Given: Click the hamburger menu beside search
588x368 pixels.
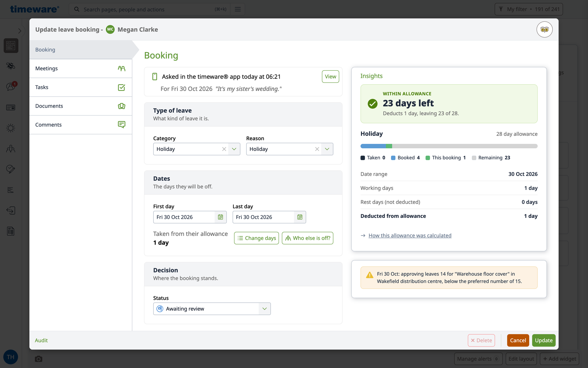Looking at the screenshot, I should coord(238,9).
